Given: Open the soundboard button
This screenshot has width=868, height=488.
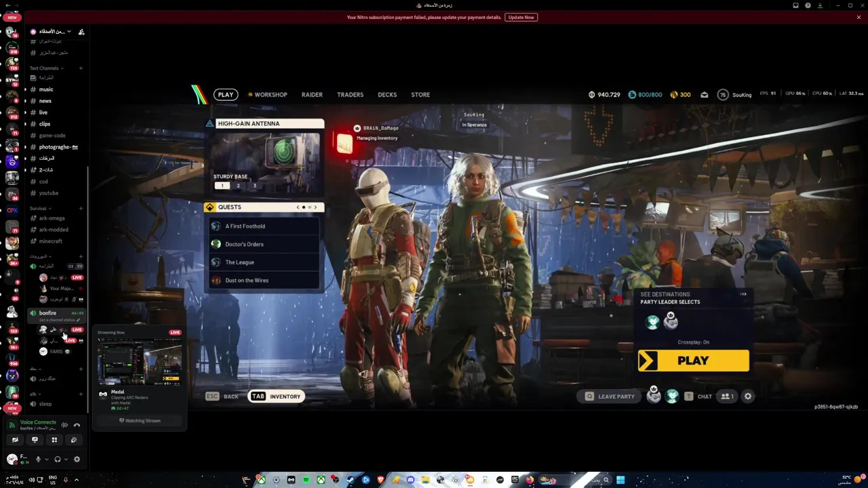Looking at the screenshot, I should click(x=74, y=440).
